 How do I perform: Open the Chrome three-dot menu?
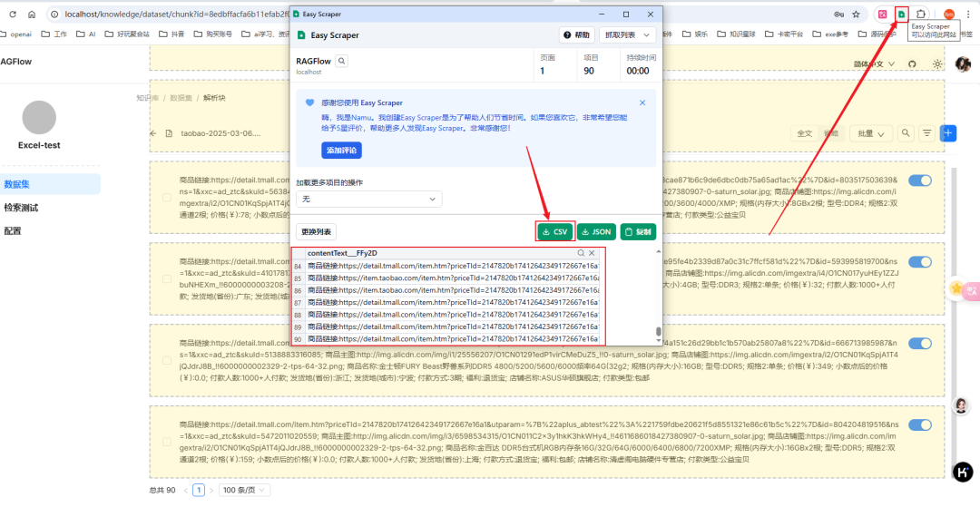(968, 15)
